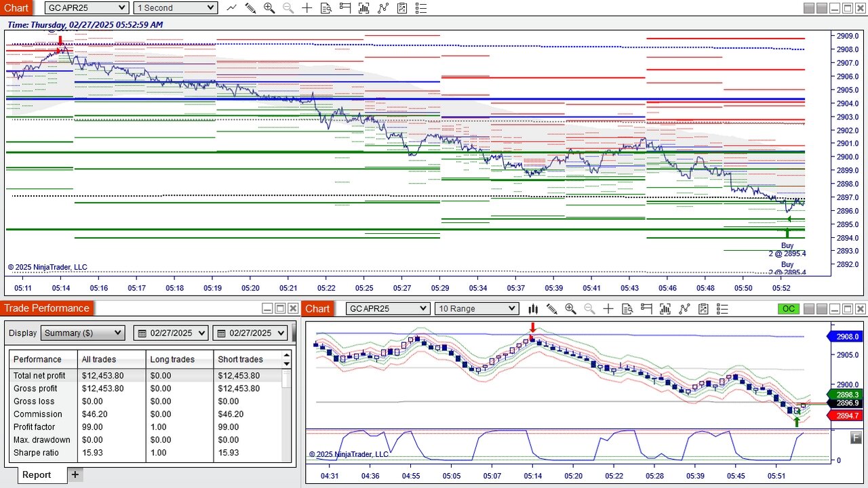Open GC APR25 instrument dropdown in top chart
This screenshot has height=488, width=868.
[x=87, y=8]
